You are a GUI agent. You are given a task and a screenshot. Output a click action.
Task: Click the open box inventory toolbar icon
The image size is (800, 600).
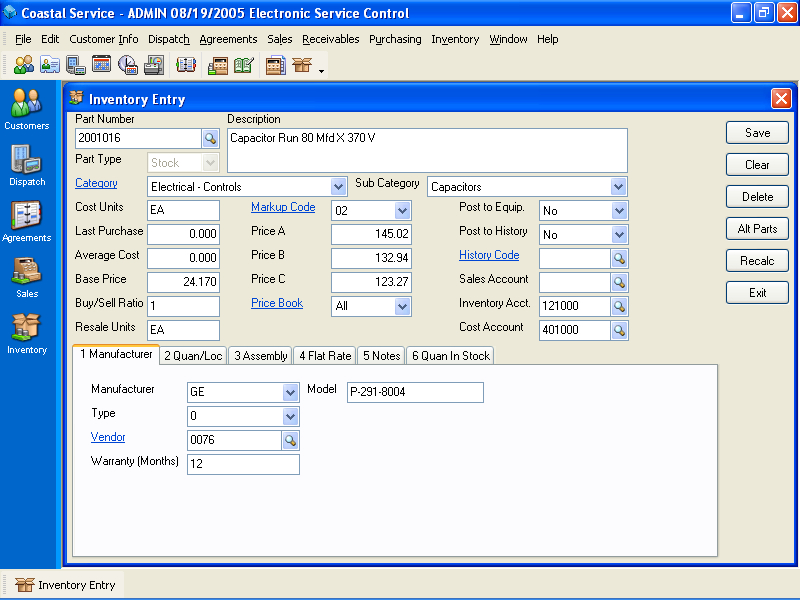pos(302,65)
